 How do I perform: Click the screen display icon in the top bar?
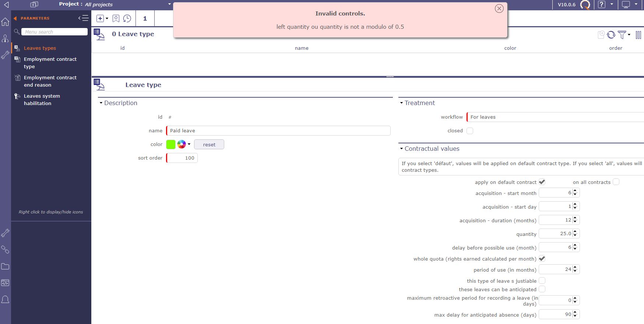pos(626,4)
